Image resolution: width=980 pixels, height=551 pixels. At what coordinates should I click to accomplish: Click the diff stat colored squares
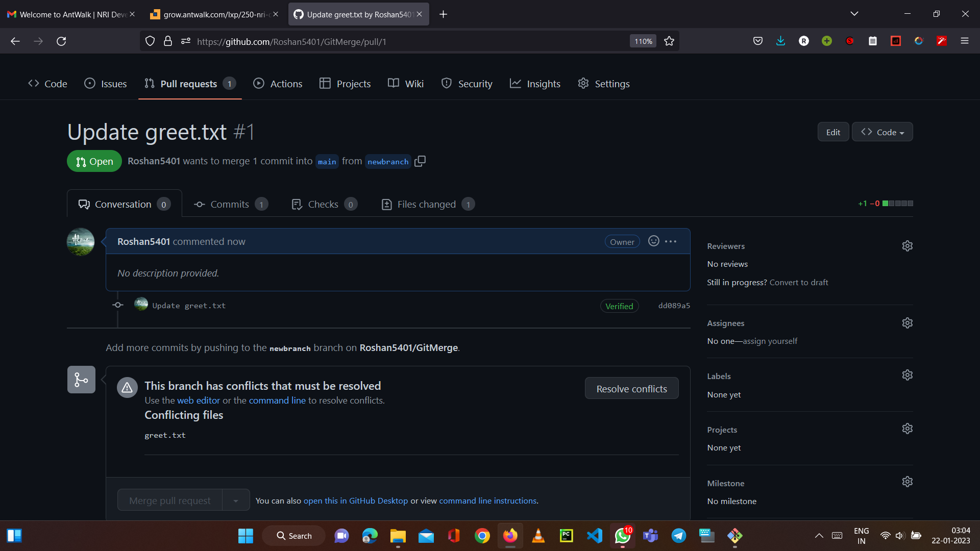point(897,204)
